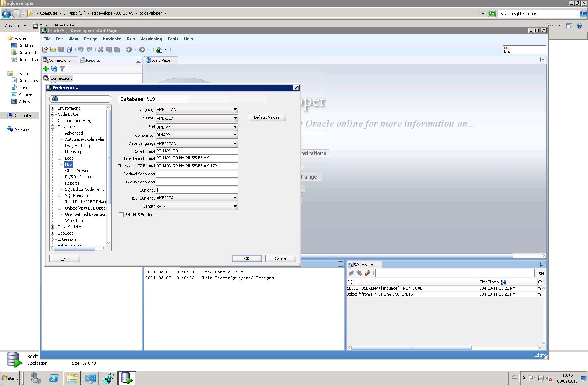This screenshot has width=588, height=386.
Task: Tick the Skip NLS Settings checkbox
Action: coord(121,215)
